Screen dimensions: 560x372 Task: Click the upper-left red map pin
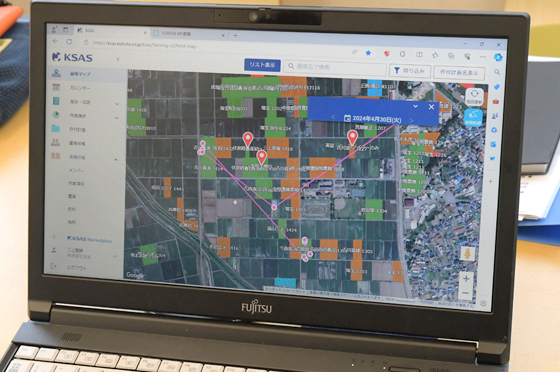(248, 139)
